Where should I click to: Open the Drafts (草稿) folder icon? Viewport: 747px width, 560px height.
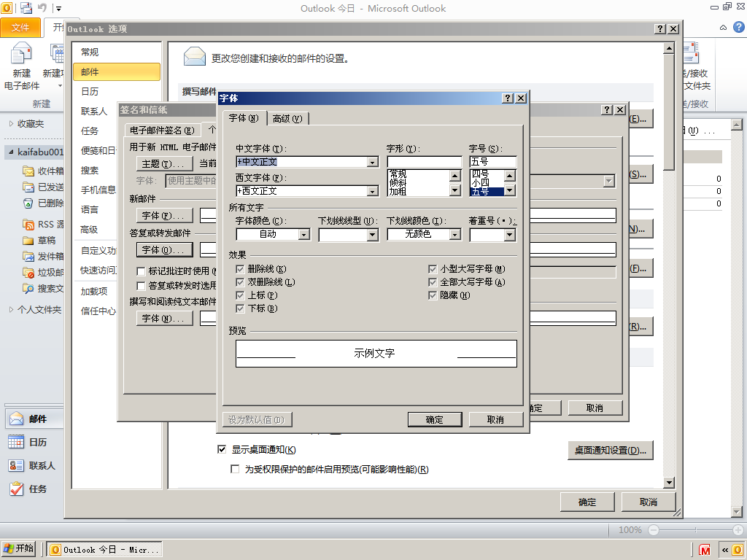pos(28,241)
